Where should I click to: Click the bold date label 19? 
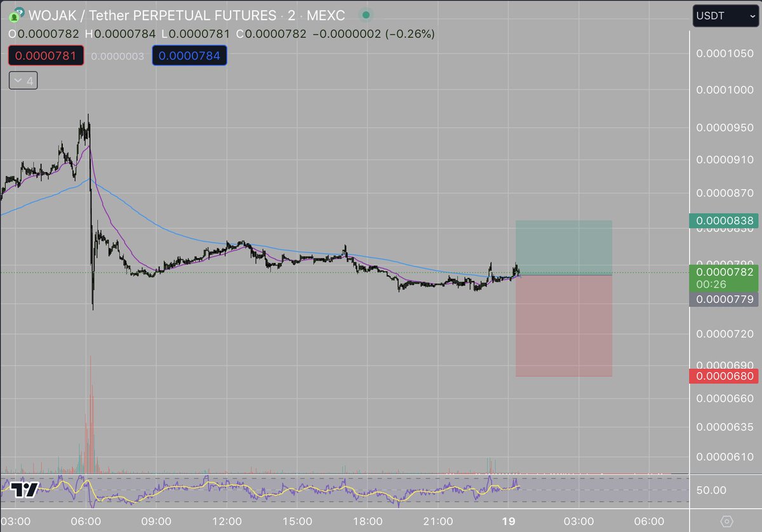click(x=508, y=521)
